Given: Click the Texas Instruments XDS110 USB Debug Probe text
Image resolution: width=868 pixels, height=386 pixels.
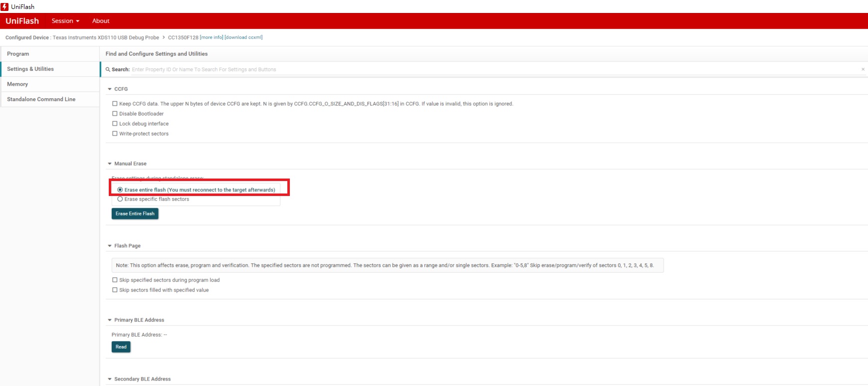Looking at the screenshot, I should 106,37.
